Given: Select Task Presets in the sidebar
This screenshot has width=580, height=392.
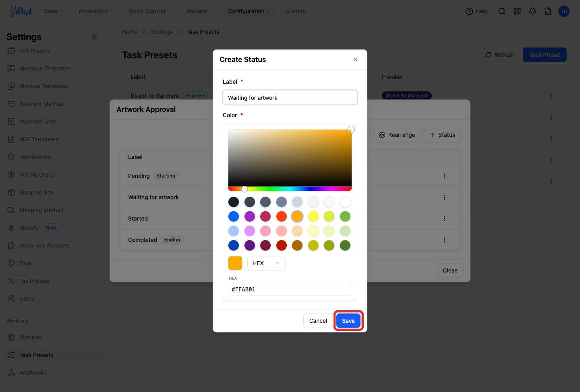Looking at the screenshot, I should pyautogui.click(x=54, y=355).
